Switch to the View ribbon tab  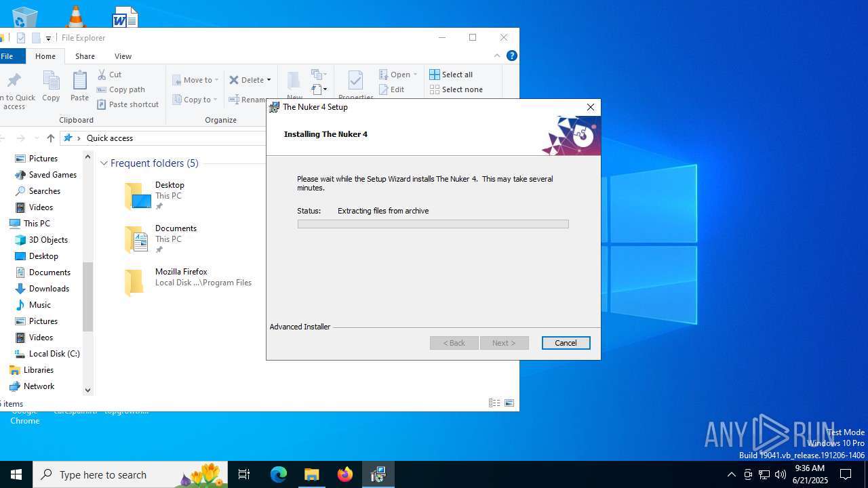coord(123,56)
